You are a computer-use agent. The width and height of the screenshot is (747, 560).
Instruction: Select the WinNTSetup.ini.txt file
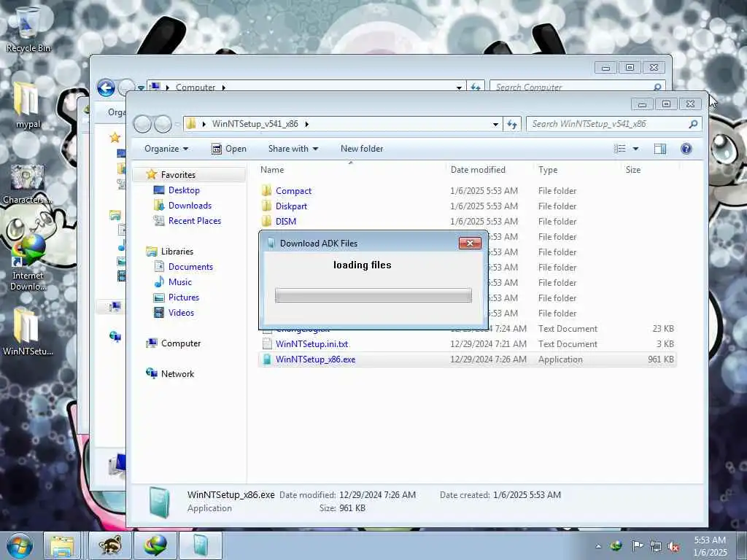(x=311, y=344)
